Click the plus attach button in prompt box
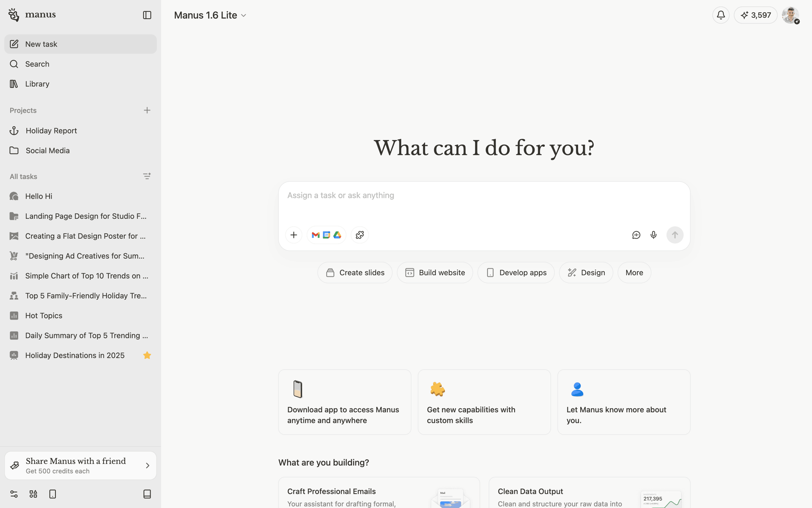Screen dimensions: 812x508 [x=294, y=235]
